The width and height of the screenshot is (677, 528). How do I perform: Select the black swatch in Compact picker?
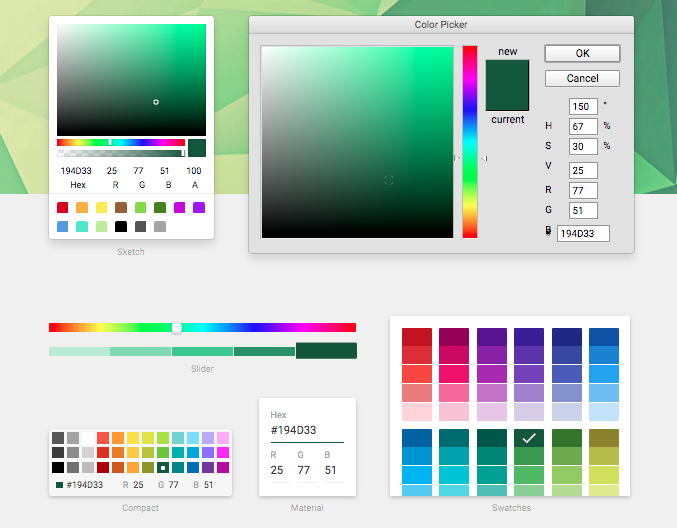(58, 468)
